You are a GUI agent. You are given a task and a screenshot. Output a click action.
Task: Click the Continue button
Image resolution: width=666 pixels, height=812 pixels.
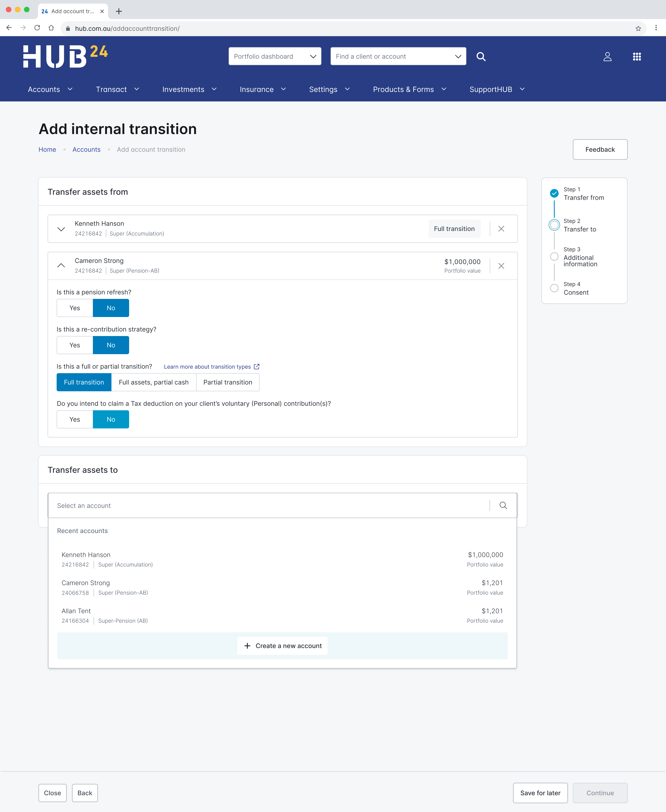[x=600, y=793]
